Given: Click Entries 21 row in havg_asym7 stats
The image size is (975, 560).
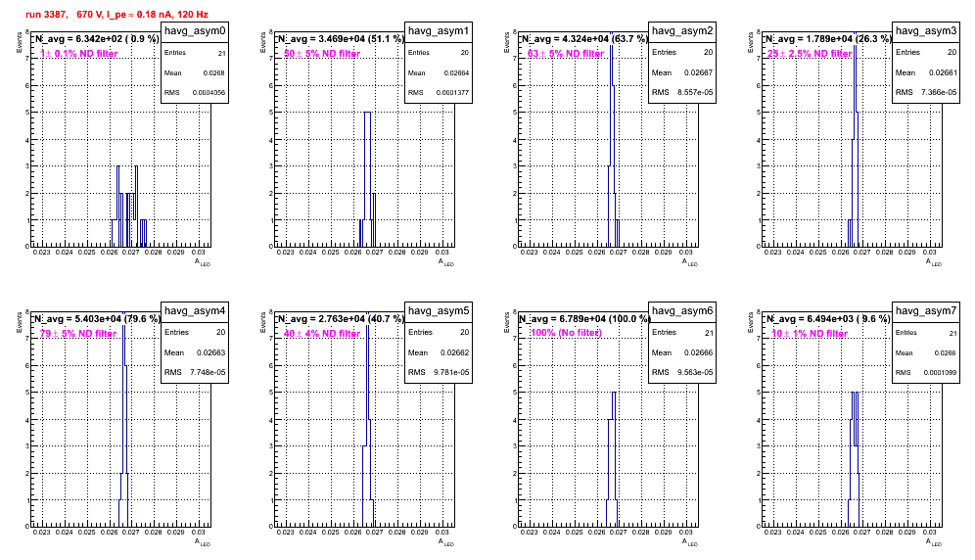Looking at the screenshot, I should click(x=926, y=333).
